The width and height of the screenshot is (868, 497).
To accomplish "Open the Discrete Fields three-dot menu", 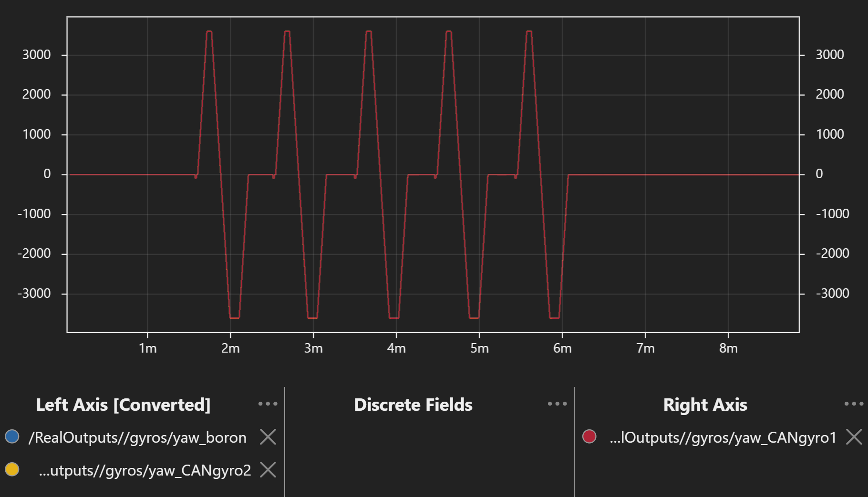I will [x=557, y=404].
